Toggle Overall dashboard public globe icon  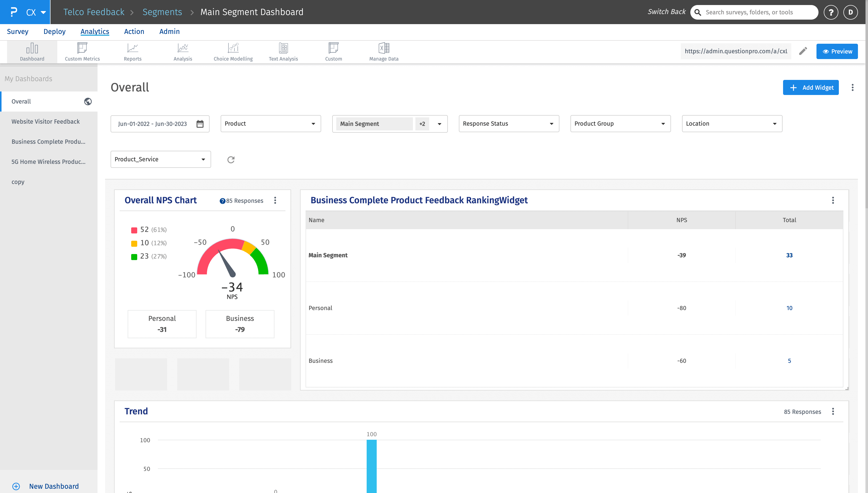pos(88,102)
